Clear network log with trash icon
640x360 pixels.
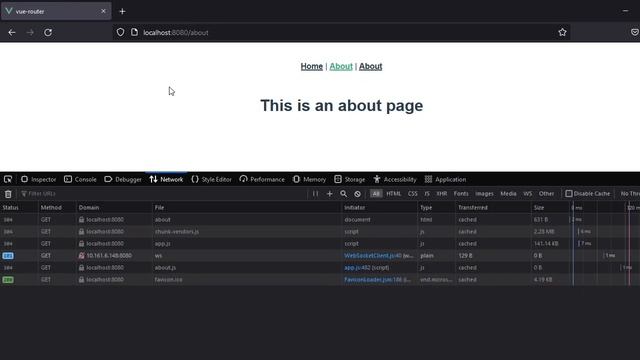pos(8,194)
